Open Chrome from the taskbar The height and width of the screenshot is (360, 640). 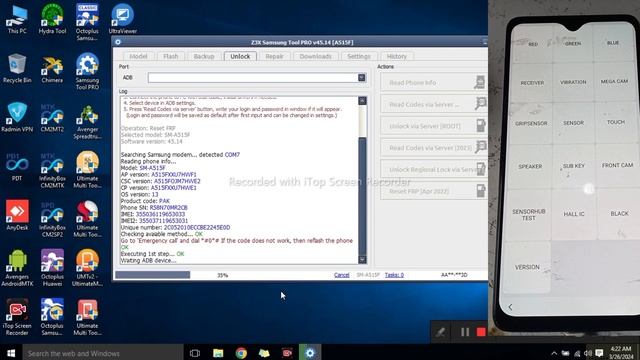pos(241,353)
